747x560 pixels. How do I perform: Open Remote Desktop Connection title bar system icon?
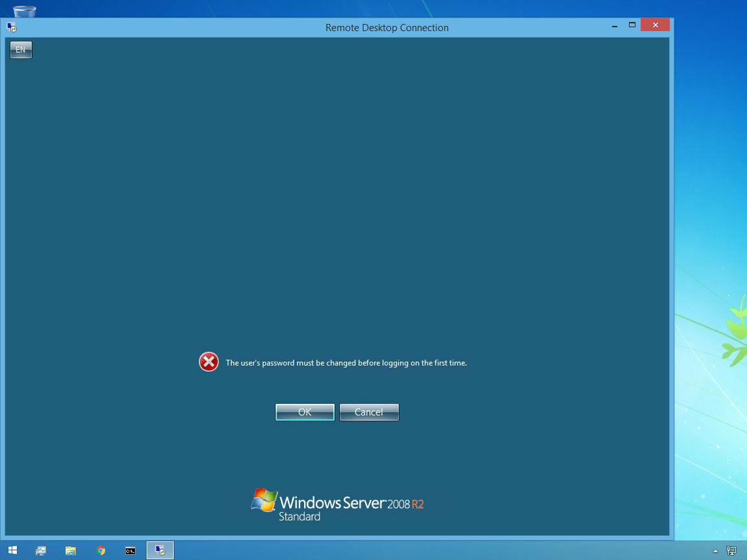(x=11, y=27)
